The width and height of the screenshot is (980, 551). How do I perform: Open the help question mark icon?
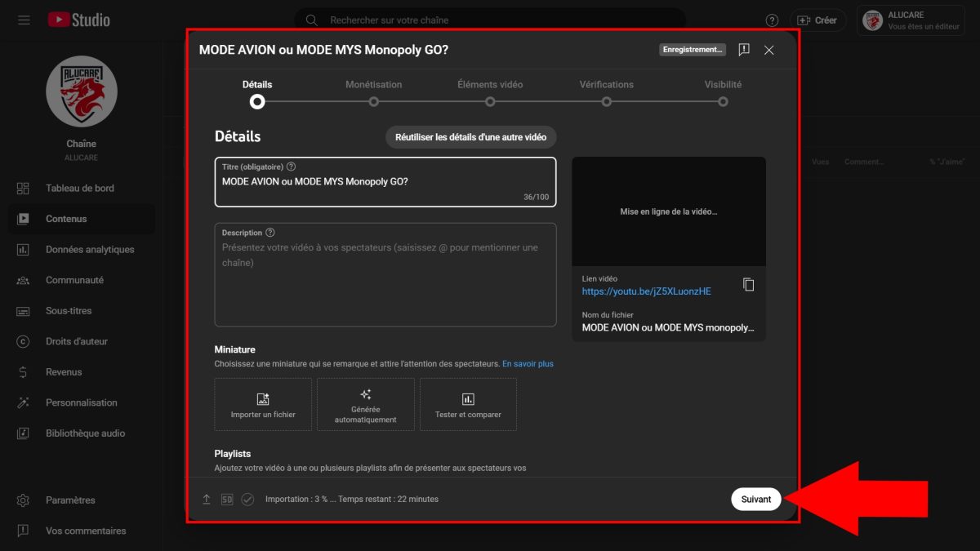tap(772, 20)
